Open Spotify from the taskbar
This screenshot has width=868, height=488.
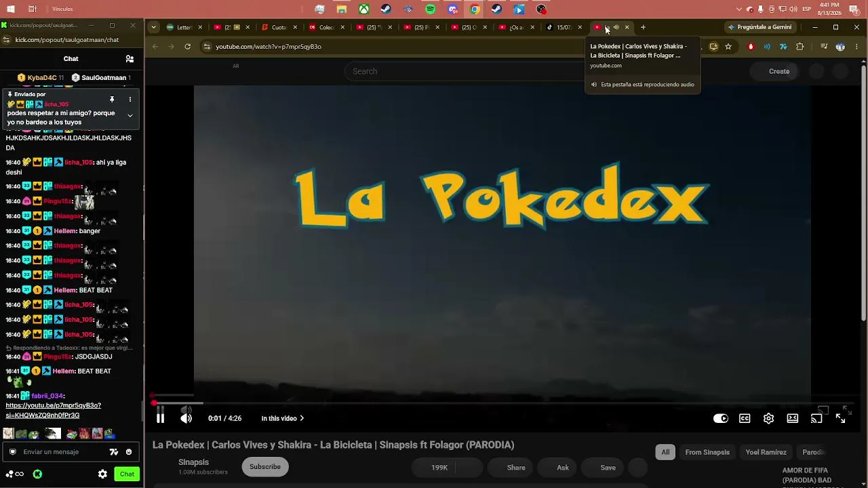[431, 9]
